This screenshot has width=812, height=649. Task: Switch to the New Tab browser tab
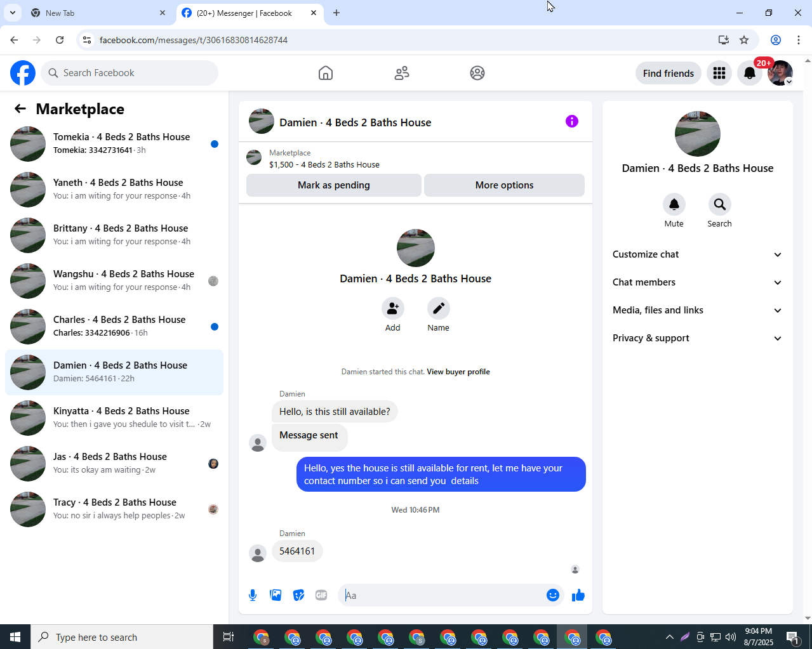click(98, 13)
